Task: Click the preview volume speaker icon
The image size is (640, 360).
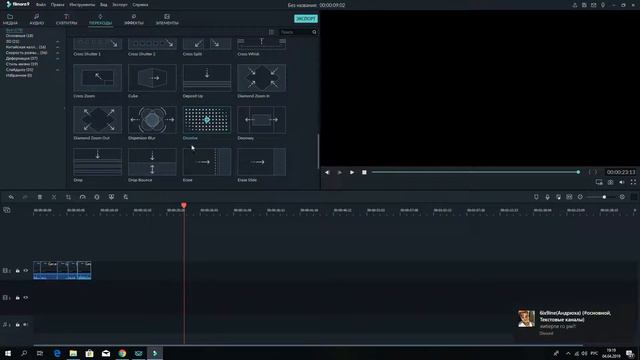Action: (x=622, y=182)
